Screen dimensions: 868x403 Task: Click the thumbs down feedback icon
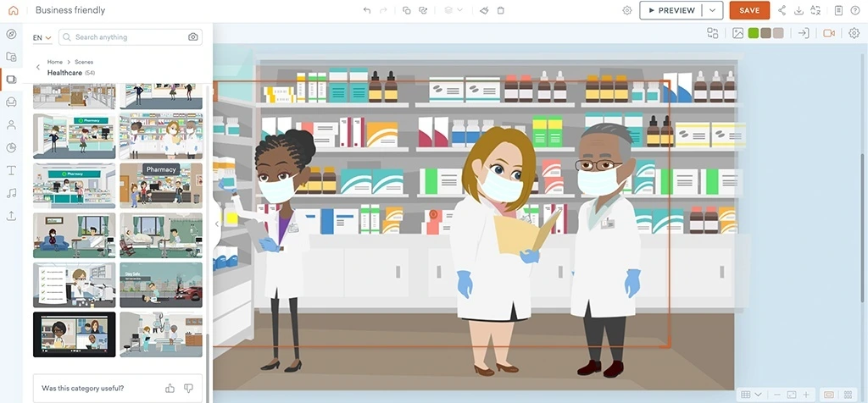[x=188, y=388]
